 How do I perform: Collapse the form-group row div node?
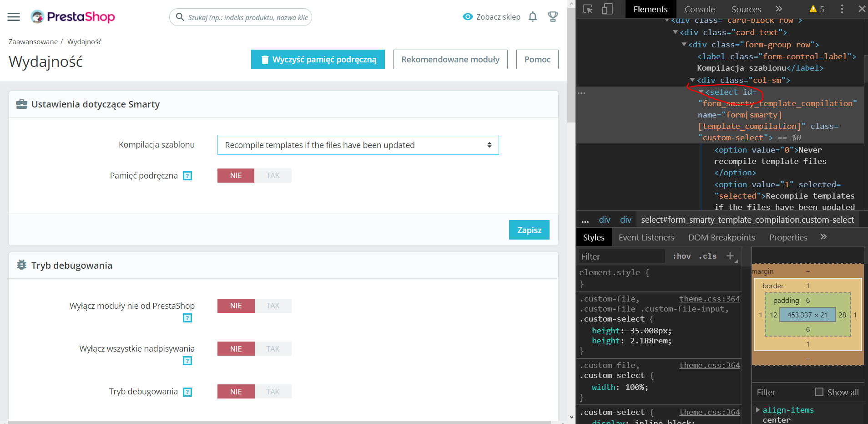point(684,45)
